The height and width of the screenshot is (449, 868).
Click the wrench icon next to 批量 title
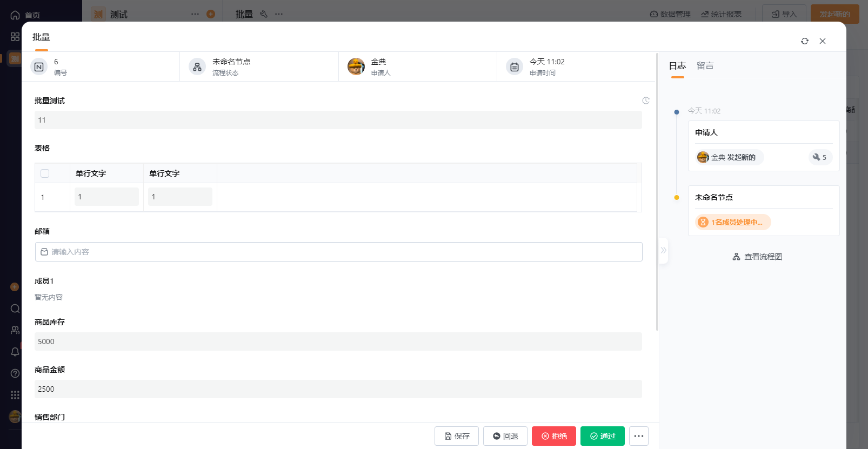click(264, 14)
